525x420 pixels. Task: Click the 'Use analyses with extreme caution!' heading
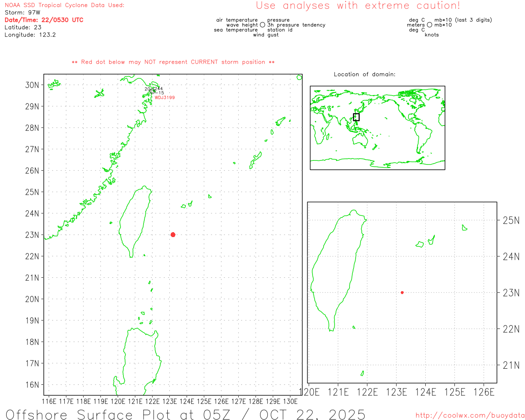(358, 6)
